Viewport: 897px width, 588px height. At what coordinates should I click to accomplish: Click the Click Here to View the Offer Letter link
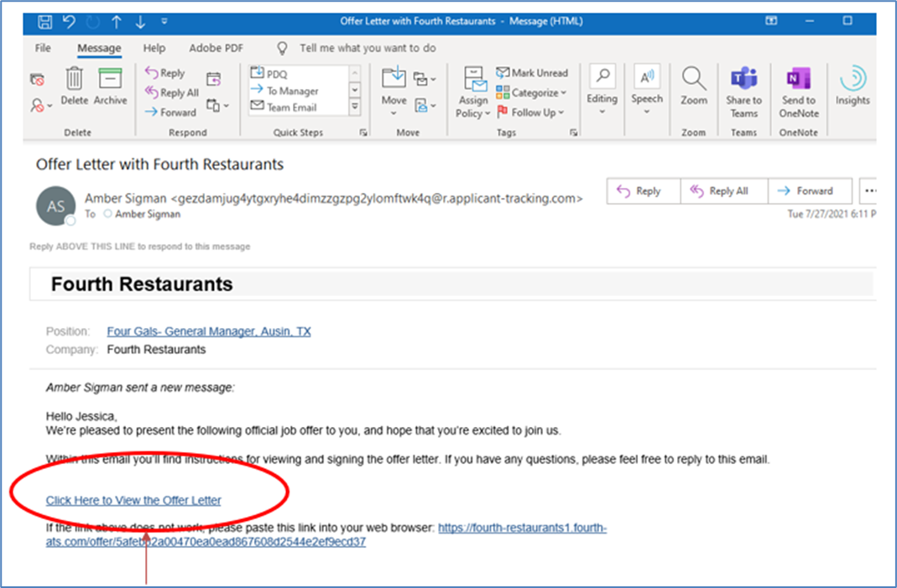click(133, 501)
